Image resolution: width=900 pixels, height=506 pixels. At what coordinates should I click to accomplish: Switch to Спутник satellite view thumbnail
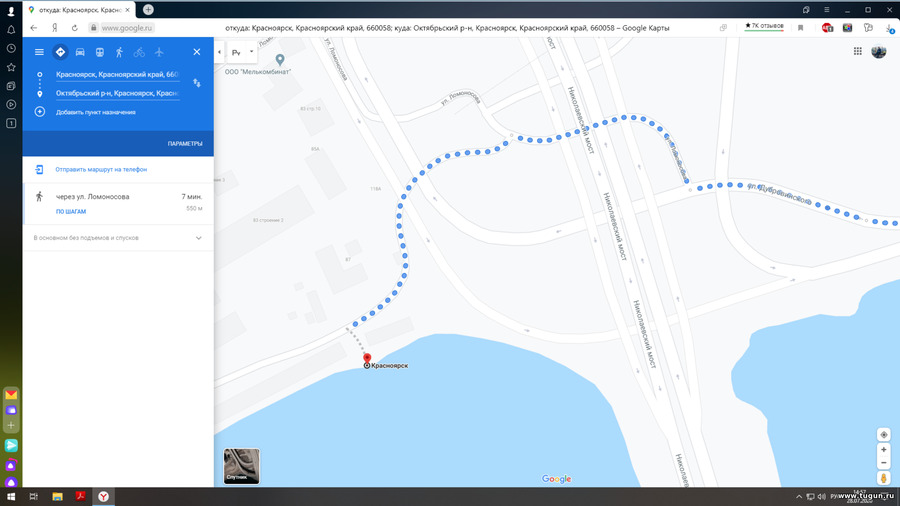[242, 466]
